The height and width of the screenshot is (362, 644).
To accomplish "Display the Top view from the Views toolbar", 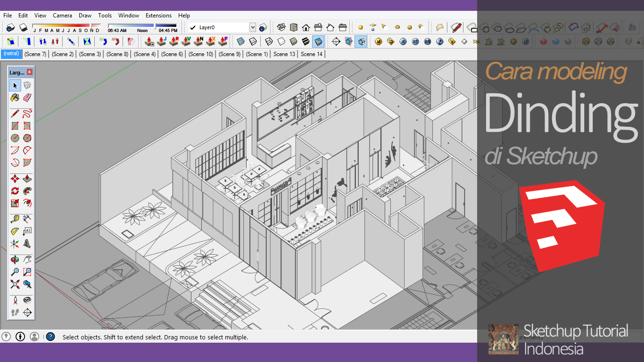I will click(293, 27).
